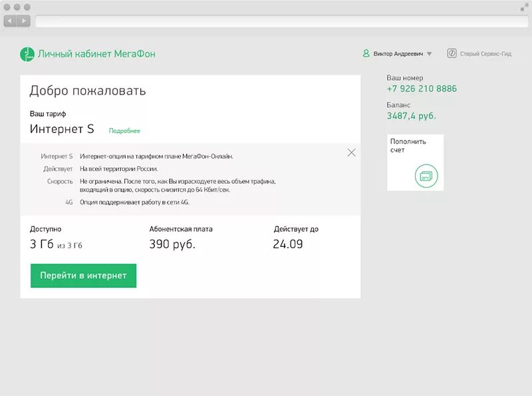Click the Скорость row label
The image size is (532, 396).
(x=60, y=181)
